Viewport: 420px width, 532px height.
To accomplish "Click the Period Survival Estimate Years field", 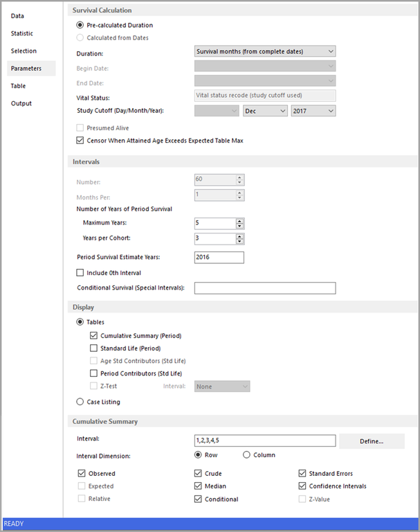I will (219, 257).
